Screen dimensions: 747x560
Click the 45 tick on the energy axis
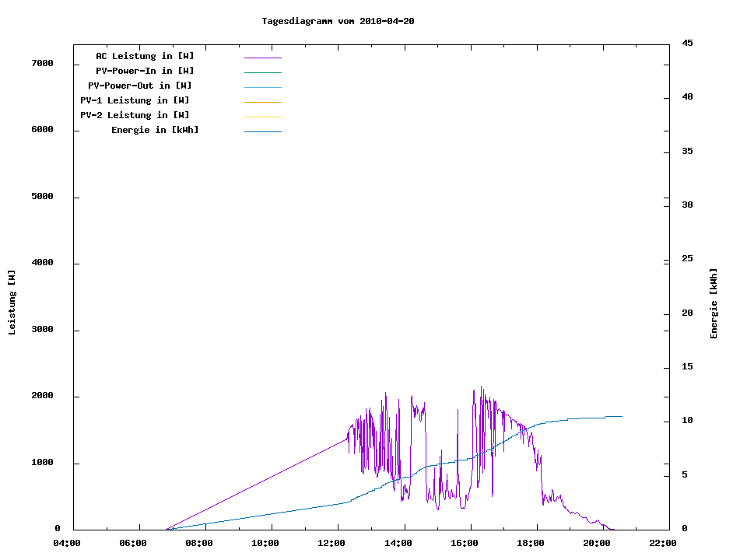[687, 43]
